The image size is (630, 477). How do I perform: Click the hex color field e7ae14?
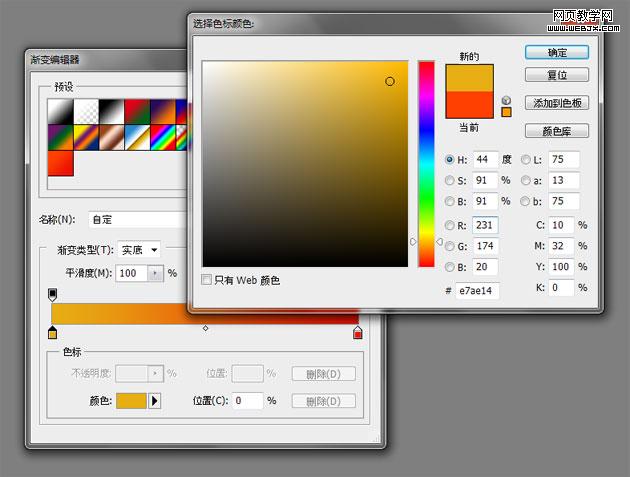click(477, 291)
